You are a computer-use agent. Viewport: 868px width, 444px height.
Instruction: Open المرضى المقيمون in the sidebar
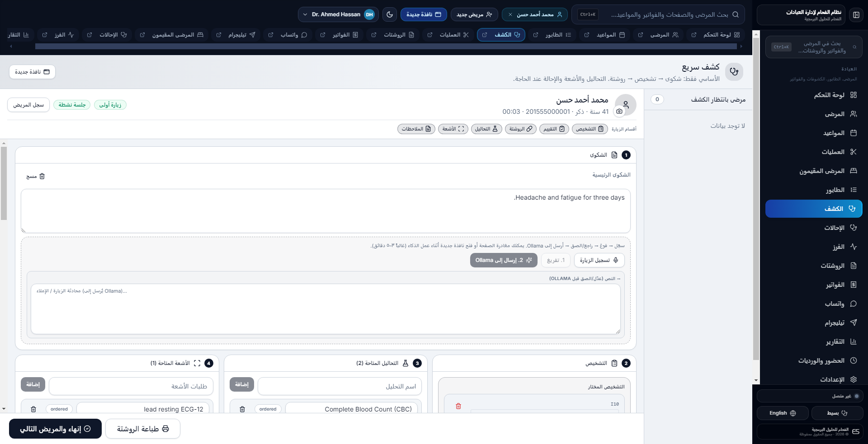[x=814, y=171]
